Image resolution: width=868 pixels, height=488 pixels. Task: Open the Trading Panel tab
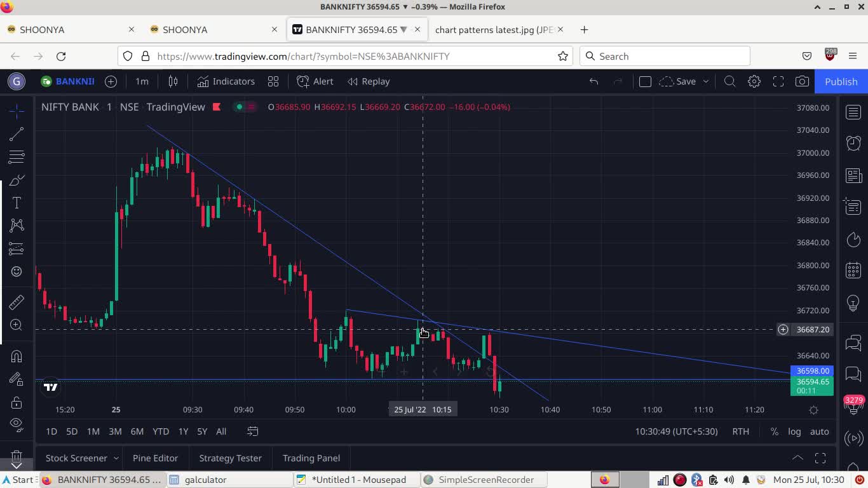[x=311, y=458]
